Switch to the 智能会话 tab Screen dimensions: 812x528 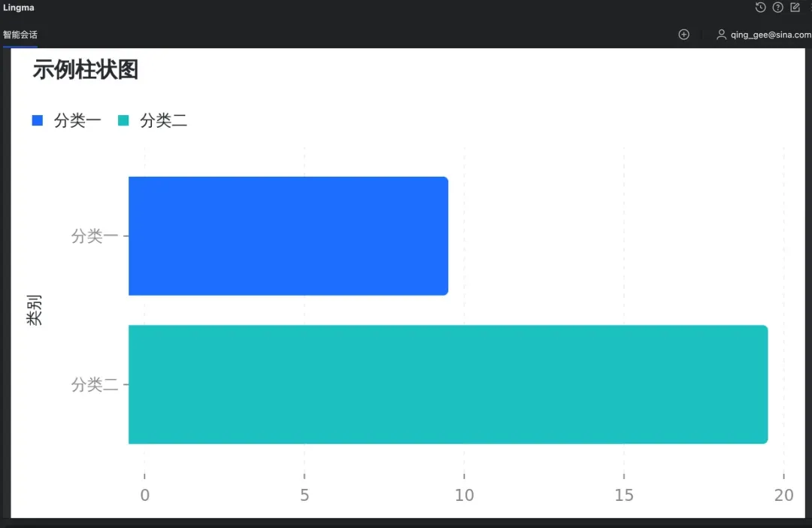click(20, 35)
